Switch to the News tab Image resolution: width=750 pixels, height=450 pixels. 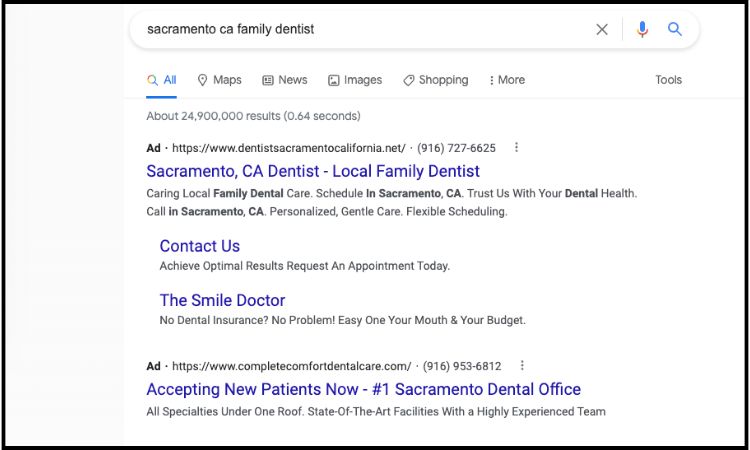(284, 80)
